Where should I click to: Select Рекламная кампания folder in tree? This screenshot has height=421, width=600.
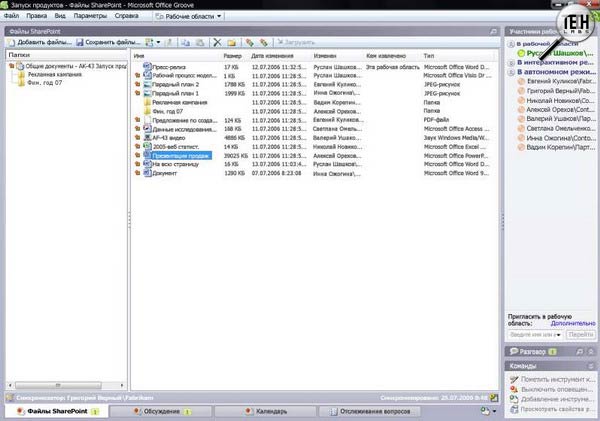point(55,74)
